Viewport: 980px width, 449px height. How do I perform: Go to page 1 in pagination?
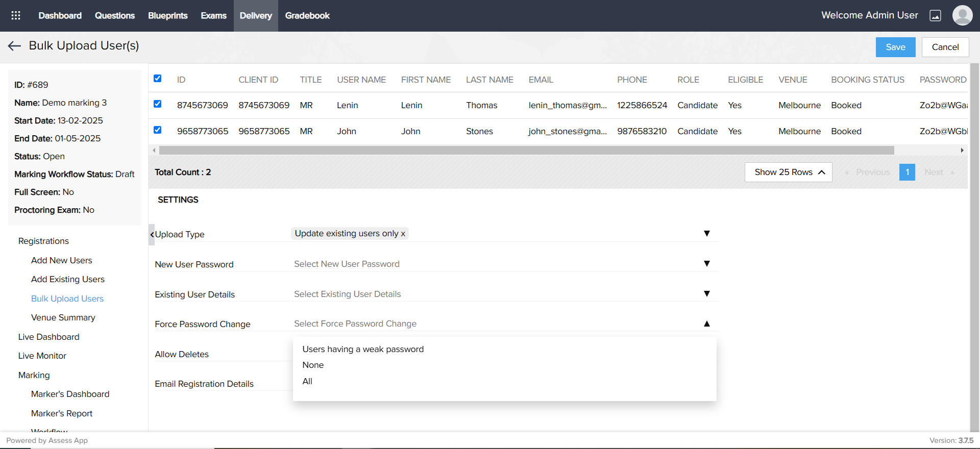(x=907, y=172)
